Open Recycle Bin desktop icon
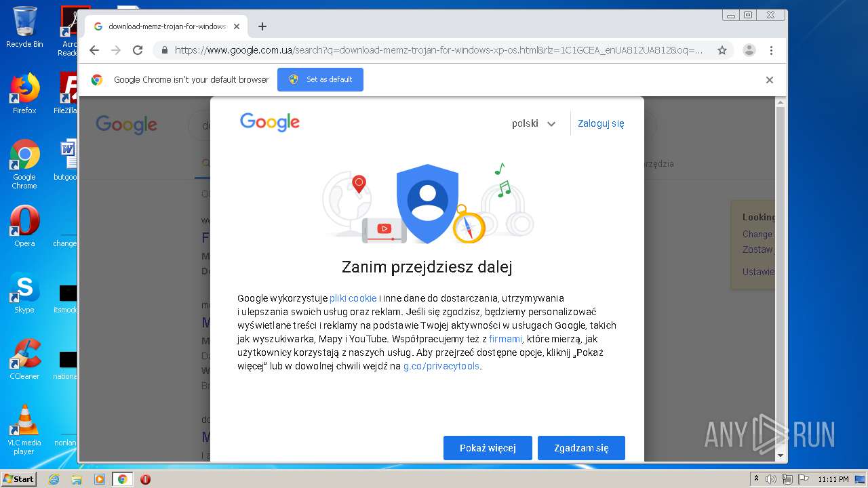 pyautogui.click(x=24, y=28)
